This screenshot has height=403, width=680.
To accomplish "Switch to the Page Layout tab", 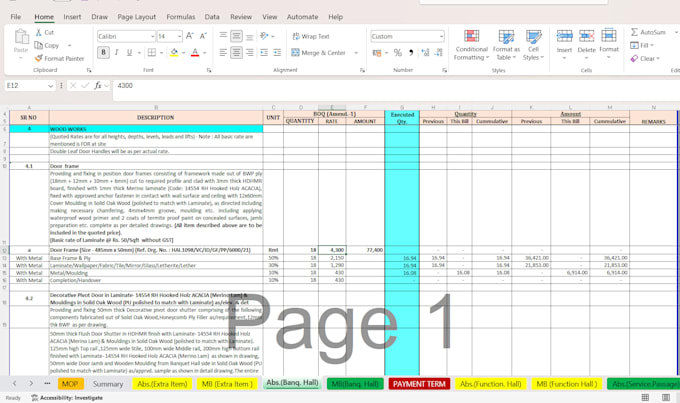I will point(137,17).
